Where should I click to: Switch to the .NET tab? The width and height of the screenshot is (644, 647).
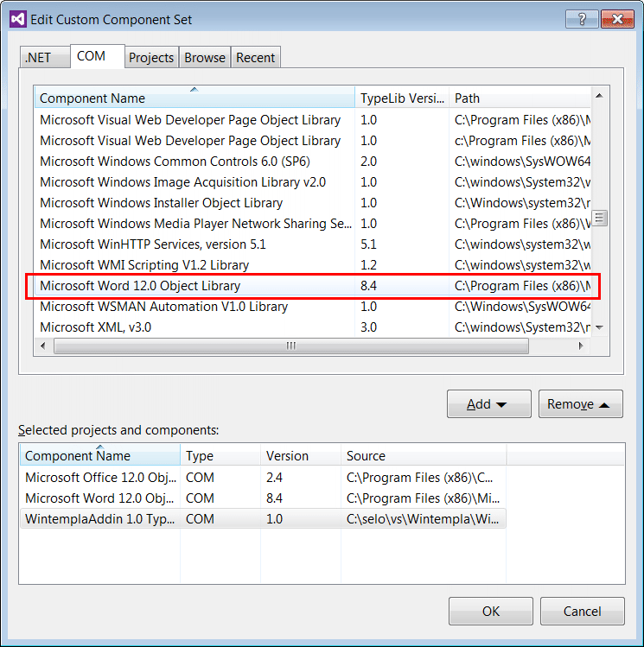point(45,57)
